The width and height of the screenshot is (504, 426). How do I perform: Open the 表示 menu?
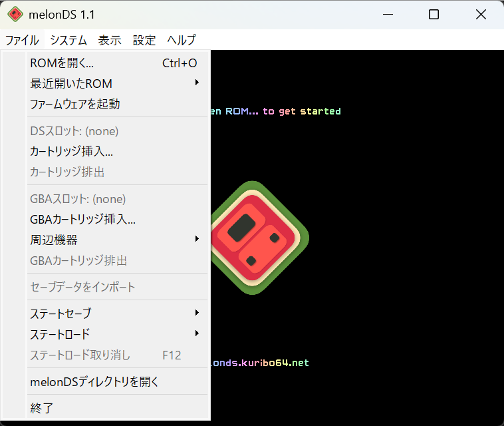tap(110, 40)
